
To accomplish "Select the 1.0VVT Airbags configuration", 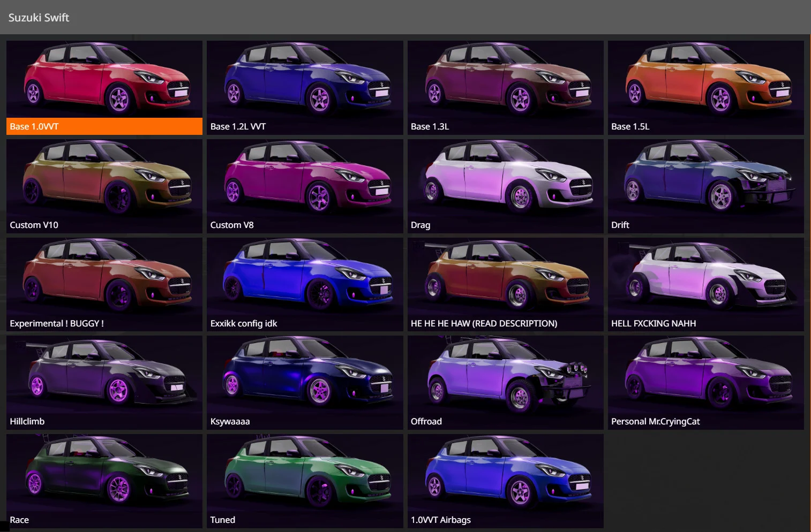I will (x=505, y=474).
